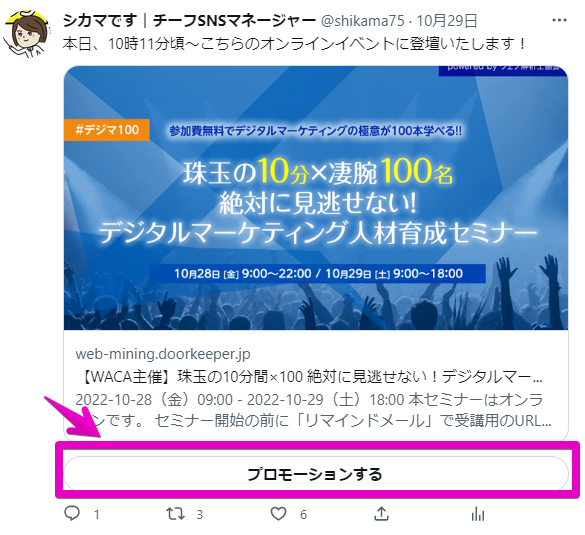The width and height of the screenshot is (585, 535).
Task: Click the #デジマ100 orange tag on banner
Action: pyautogui.click(x=107, y=130)
